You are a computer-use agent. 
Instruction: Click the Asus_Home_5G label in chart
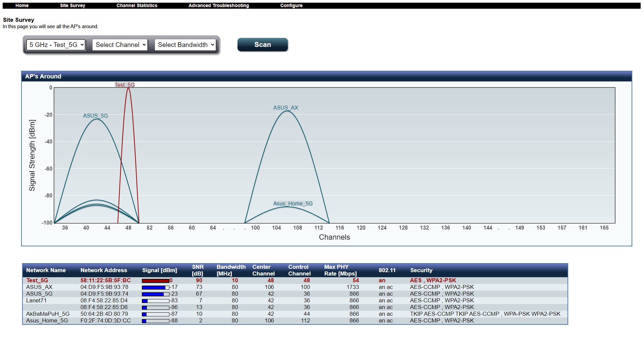click(x=292, y=204)
